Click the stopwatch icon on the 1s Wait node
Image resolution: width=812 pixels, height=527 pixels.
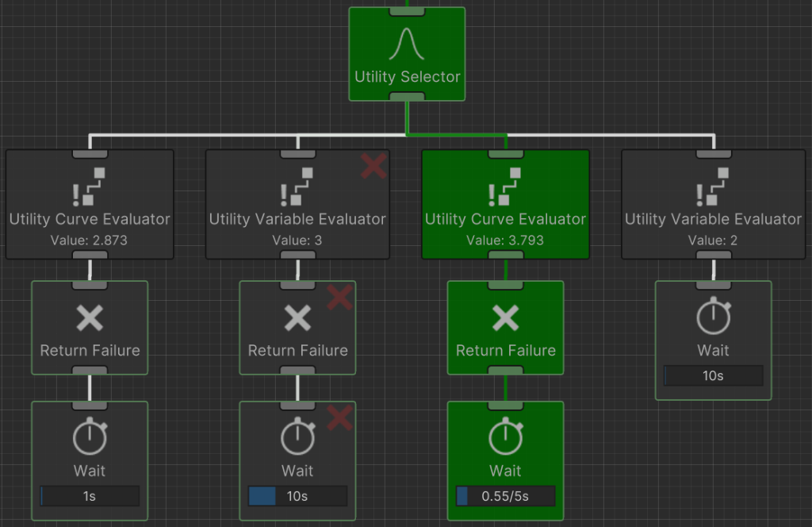pos(90,437)
